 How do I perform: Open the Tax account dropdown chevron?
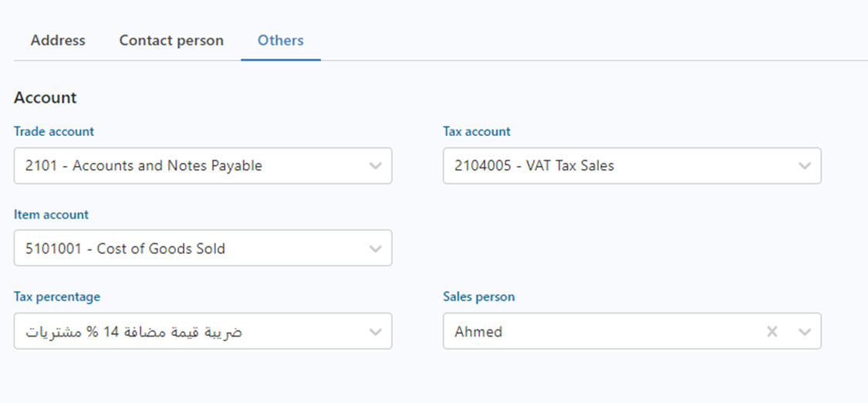coord(805,166)
